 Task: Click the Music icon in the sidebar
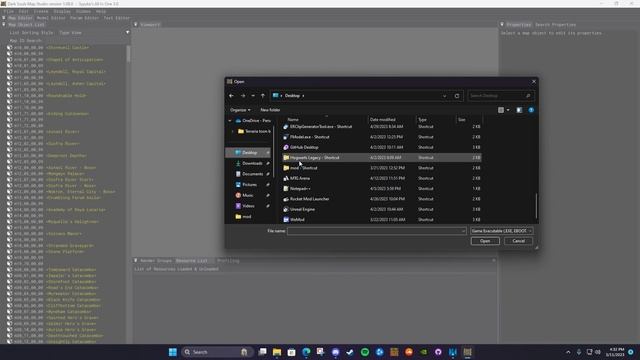[x=238, y=195]
